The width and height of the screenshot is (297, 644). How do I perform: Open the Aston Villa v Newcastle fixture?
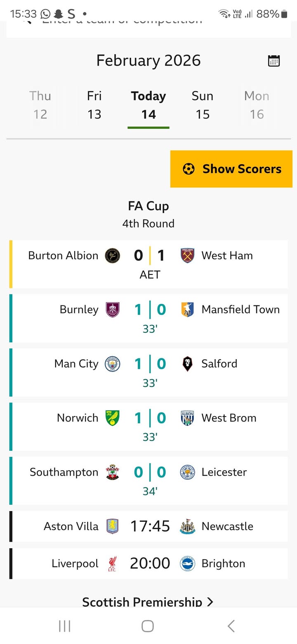pyautogui.click(x=150, y=526)
